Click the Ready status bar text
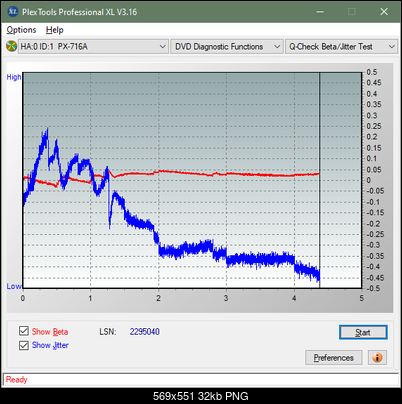The image size is (402, 404). click(x=16, y=379)
